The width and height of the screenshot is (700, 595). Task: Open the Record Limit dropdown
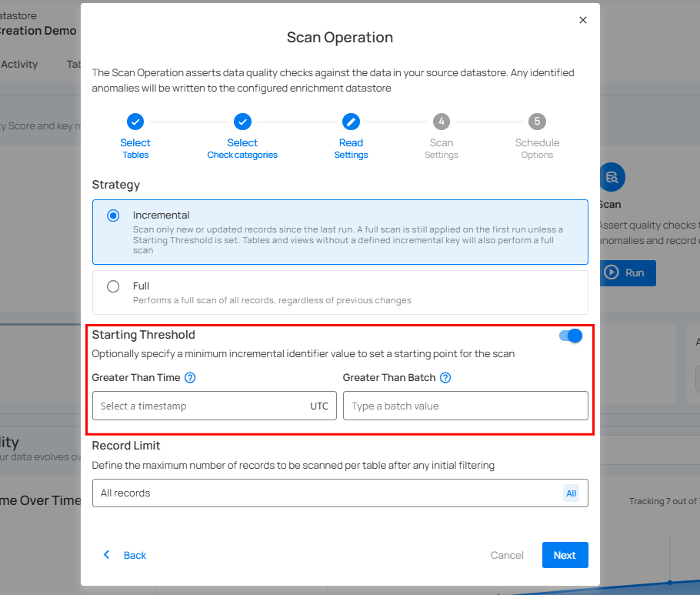click(x=331, y=493)
